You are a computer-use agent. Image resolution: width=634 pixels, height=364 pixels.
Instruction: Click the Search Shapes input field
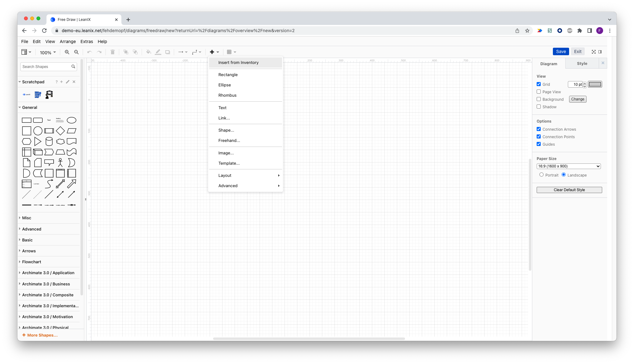coord(46,66)
